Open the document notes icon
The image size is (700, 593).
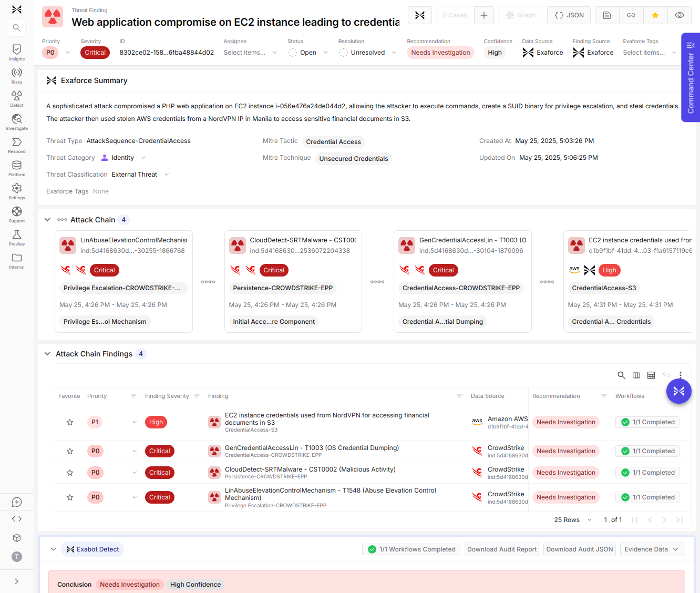point(607,15)
